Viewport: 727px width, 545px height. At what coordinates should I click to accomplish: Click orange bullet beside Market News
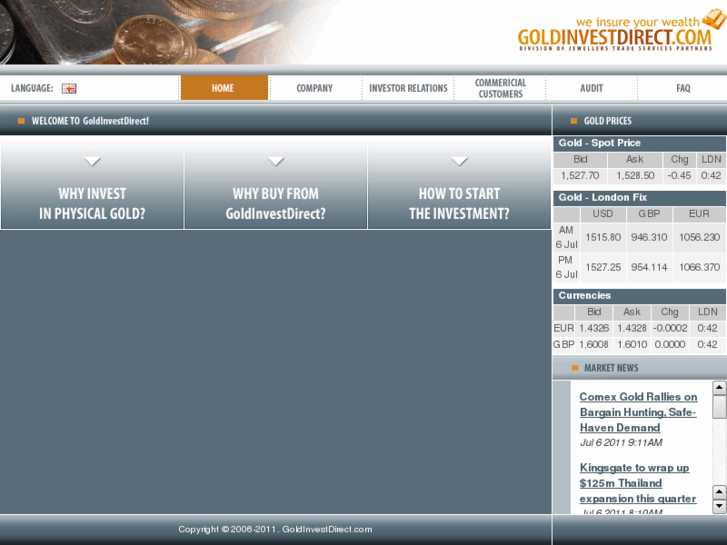(574, 368)
